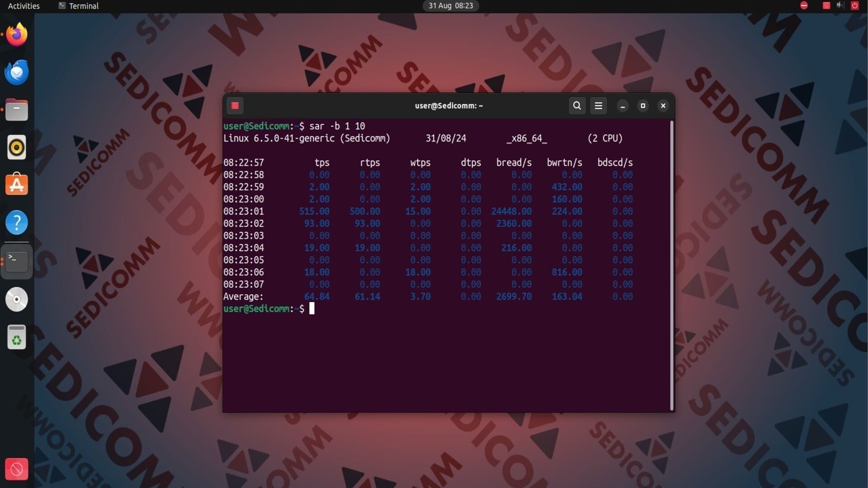The height and width of the screenshot is (488, 868).
Task: Open the Help question mark icon
Action: point(17,222)
